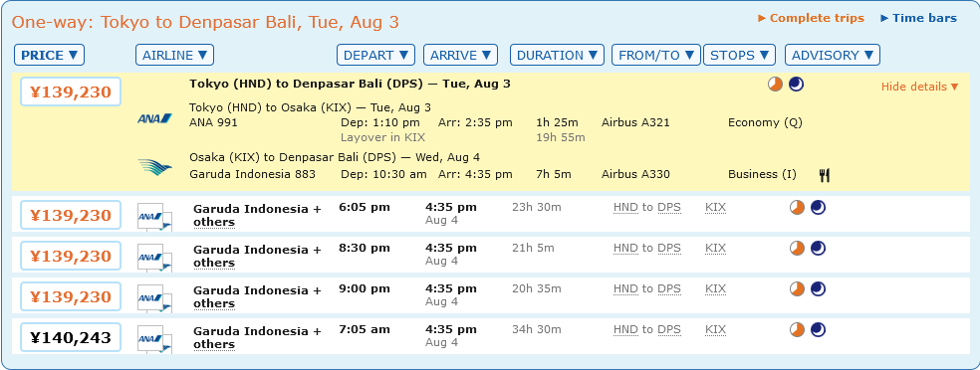Click the overnight moon icon on 7:05 am flight
This screenshot has width=980, height=370.
tap(818, 329)
